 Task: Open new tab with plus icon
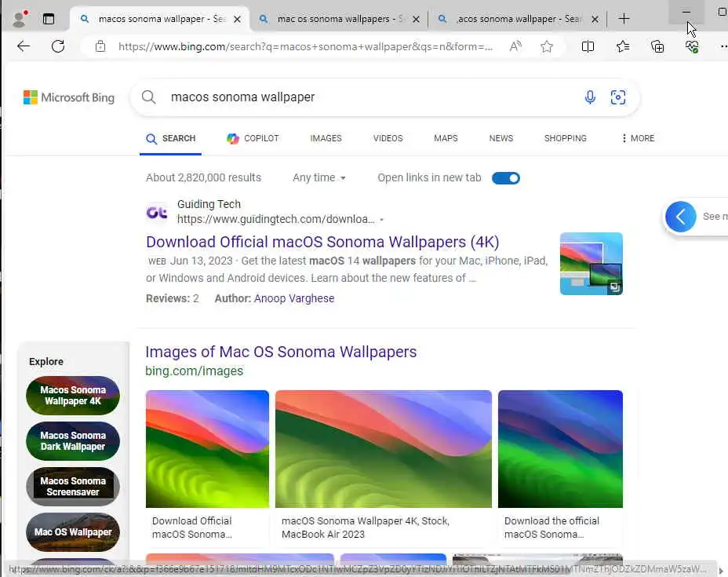pos(624,19)
